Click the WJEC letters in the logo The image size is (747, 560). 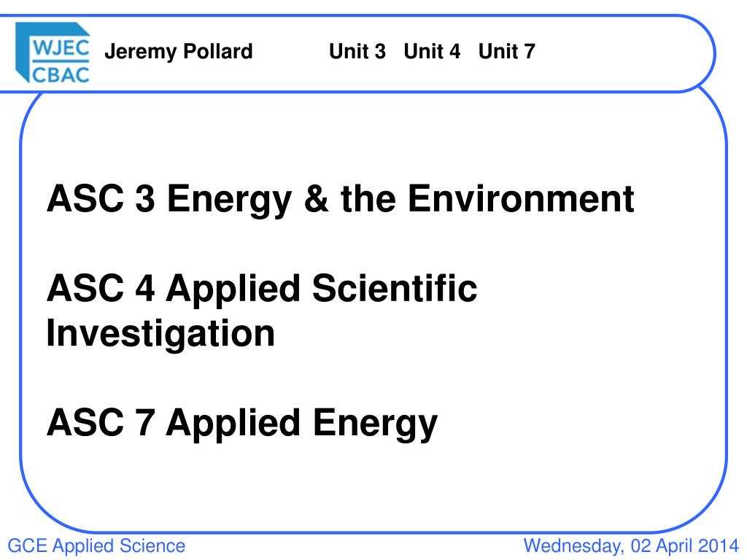(x=61, y=48)
